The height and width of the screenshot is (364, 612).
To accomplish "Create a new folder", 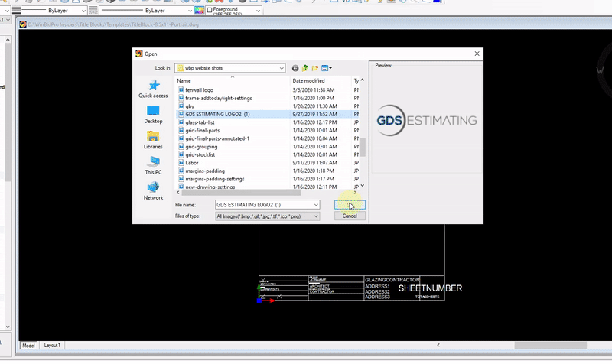I will click(315, 68).
